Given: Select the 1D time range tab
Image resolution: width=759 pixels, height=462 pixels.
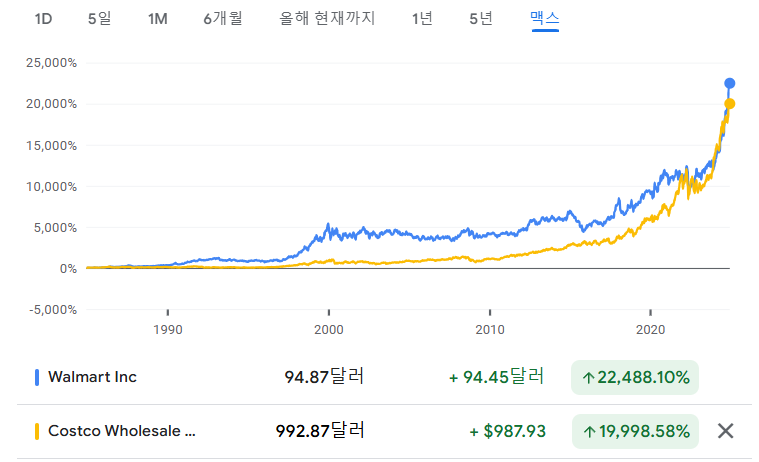Looking at the screenshot, I should click(43, 20).
